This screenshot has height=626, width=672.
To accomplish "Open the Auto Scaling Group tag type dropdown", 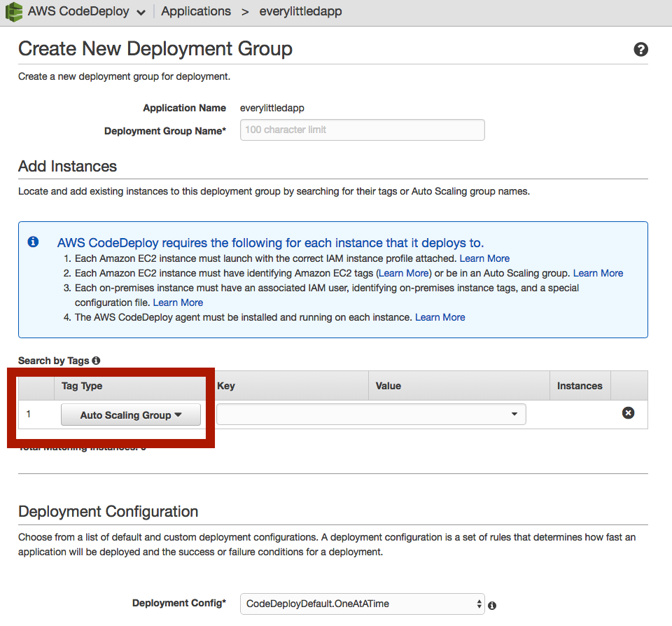I will coord(131,415).
